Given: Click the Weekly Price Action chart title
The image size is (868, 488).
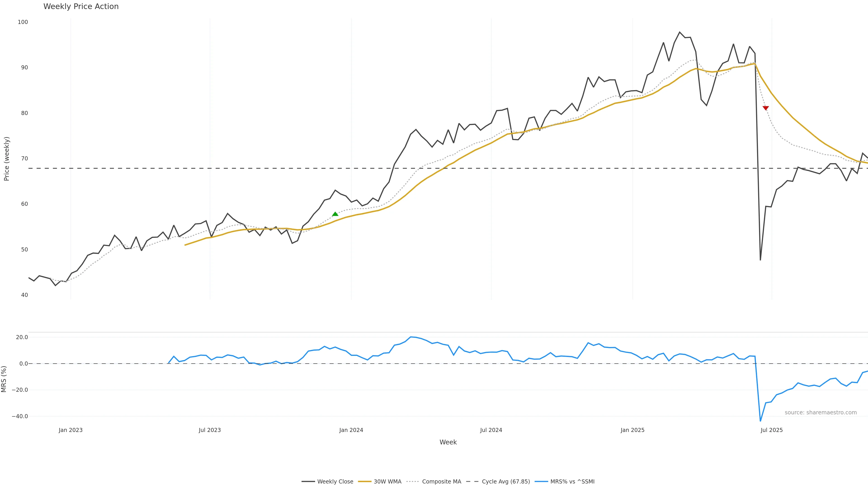Looking at the screenshot, I should click(81, 6).
